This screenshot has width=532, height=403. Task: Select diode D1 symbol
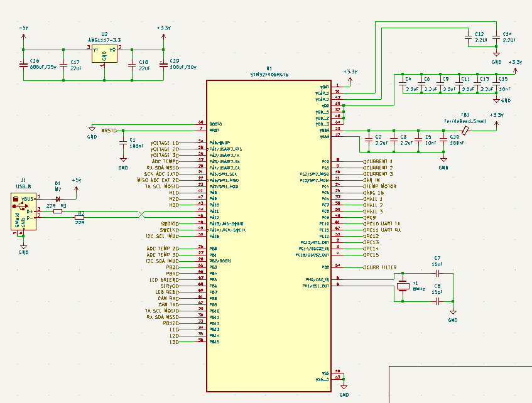pos(58,199)
